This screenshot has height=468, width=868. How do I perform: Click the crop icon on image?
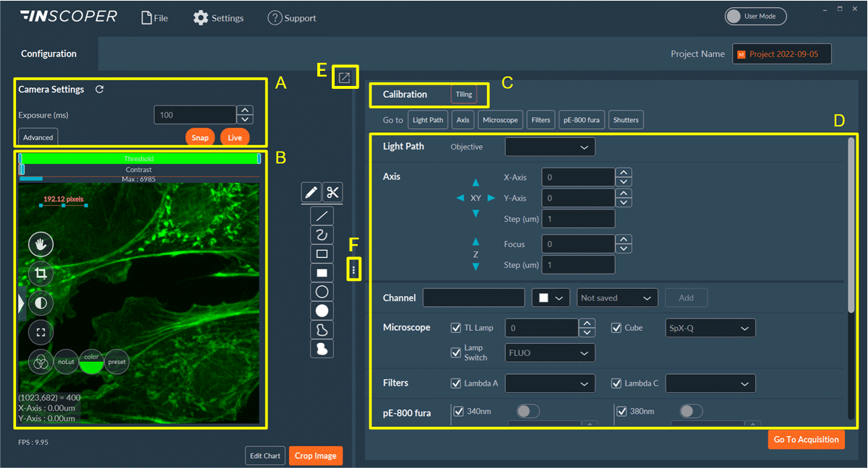40,274
